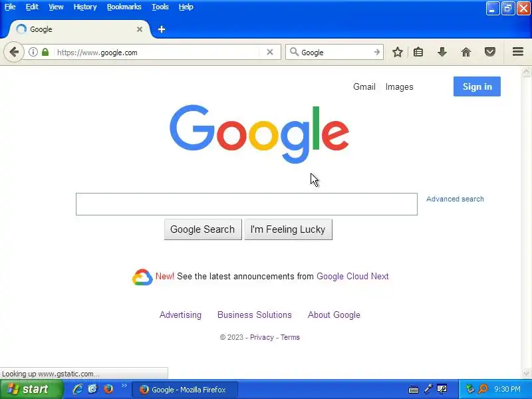Viewport: 532px width, 399px height.
Task: Launch Internet Explorer from quick launch
Action: tap(78, 389)
